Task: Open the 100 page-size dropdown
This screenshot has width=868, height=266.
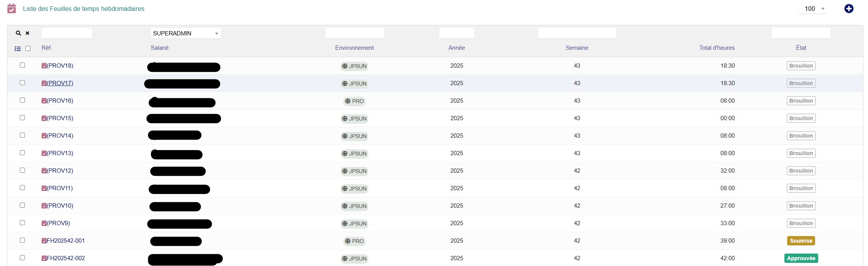Action: pyautogui.click(x=813, y=9)
